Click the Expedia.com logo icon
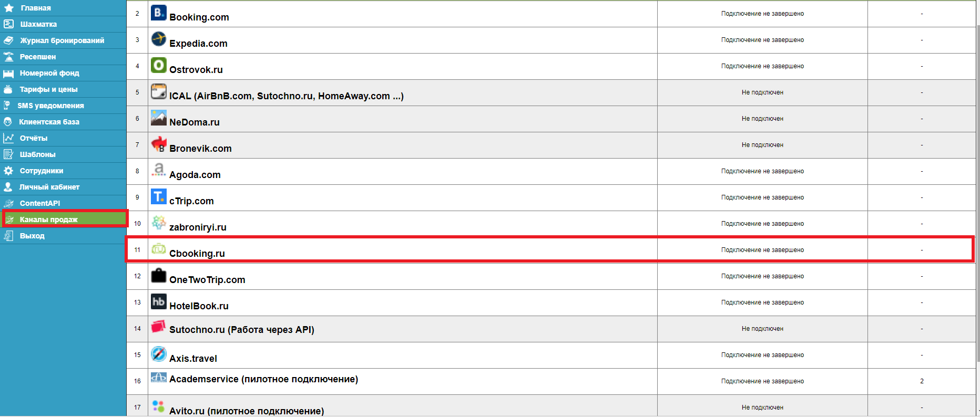Screen dimensions: 980x418 click(158, 39)
